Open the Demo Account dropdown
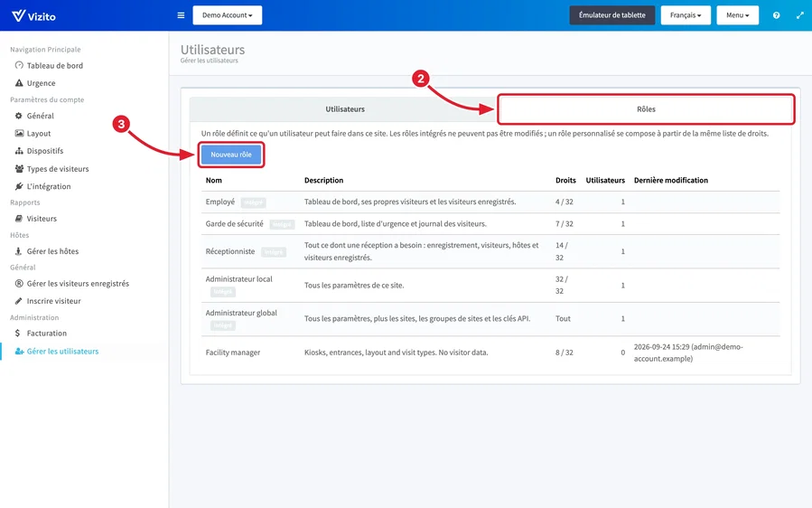This screenshot has height=508, width=812. (x=228, y=15)
